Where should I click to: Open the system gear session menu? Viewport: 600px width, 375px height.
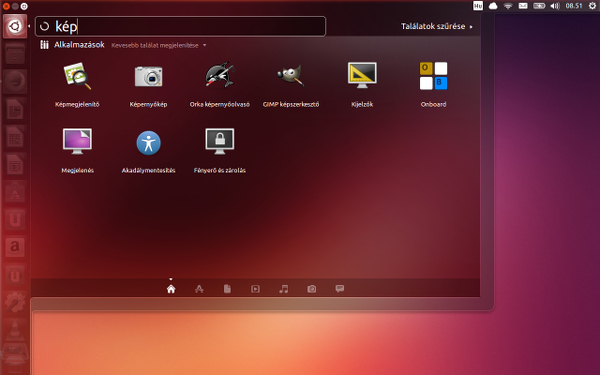pyautogui.click(x=592, y=6)
